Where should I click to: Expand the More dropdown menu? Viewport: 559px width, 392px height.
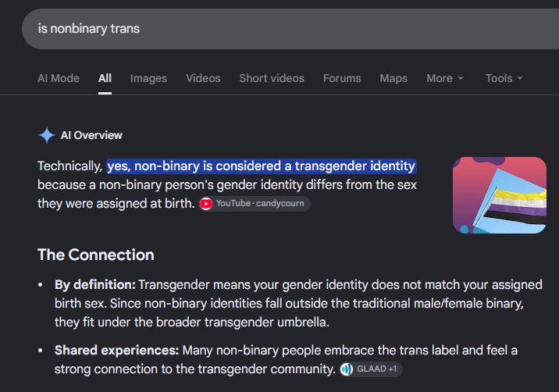(x=444, y=78)
